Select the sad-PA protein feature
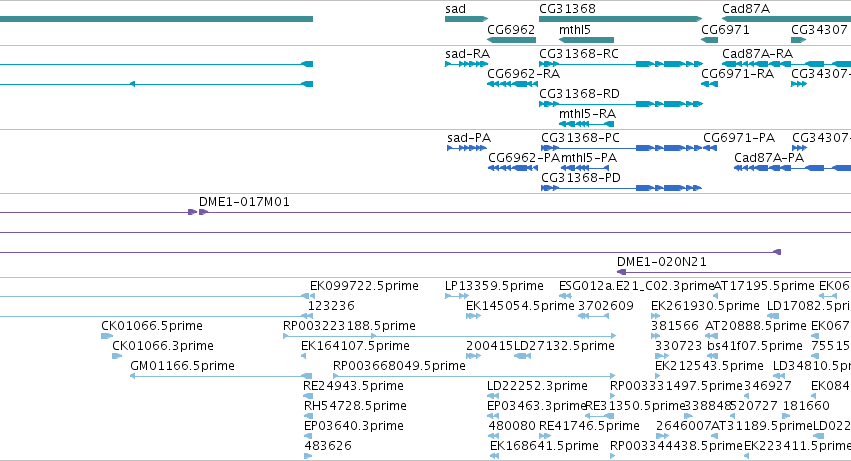 click(467, 148)
